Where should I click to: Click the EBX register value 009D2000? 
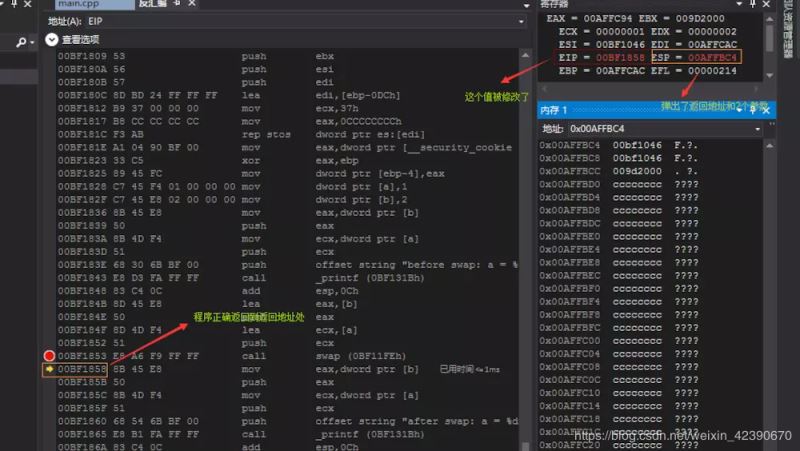tap(700, 18)
